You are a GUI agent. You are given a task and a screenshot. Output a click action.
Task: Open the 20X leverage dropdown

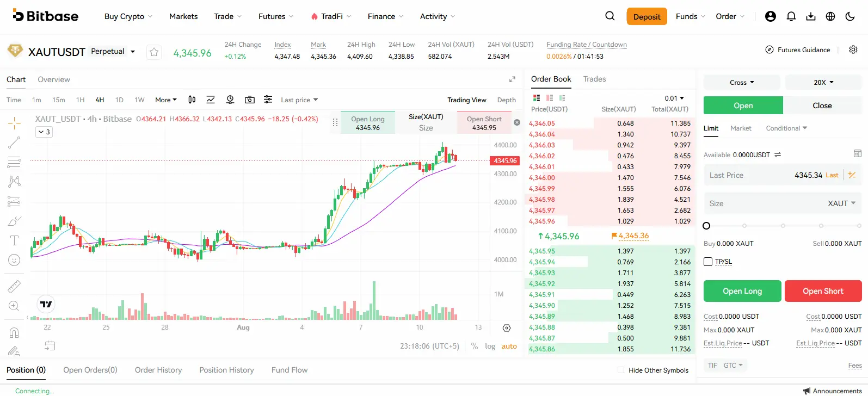click(823, 83)
